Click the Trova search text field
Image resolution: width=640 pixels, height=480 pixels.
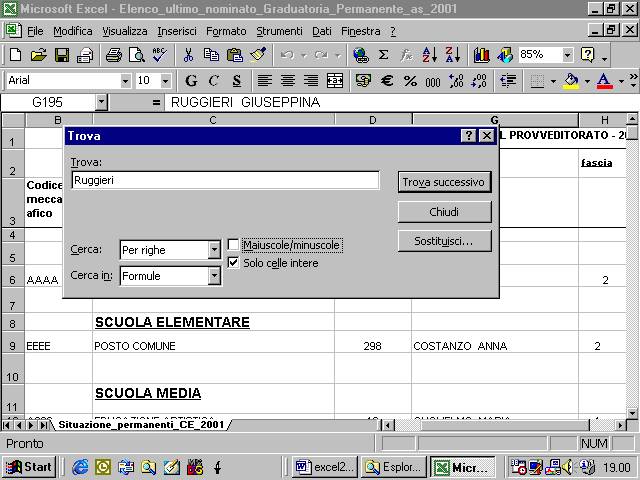pos(225,180)
